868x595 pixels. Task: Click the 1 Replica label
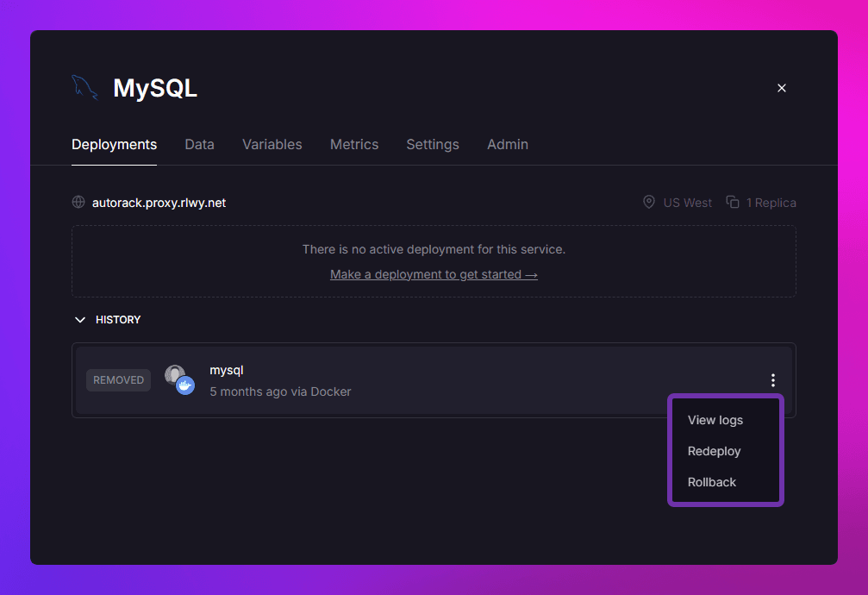[771, 203]
